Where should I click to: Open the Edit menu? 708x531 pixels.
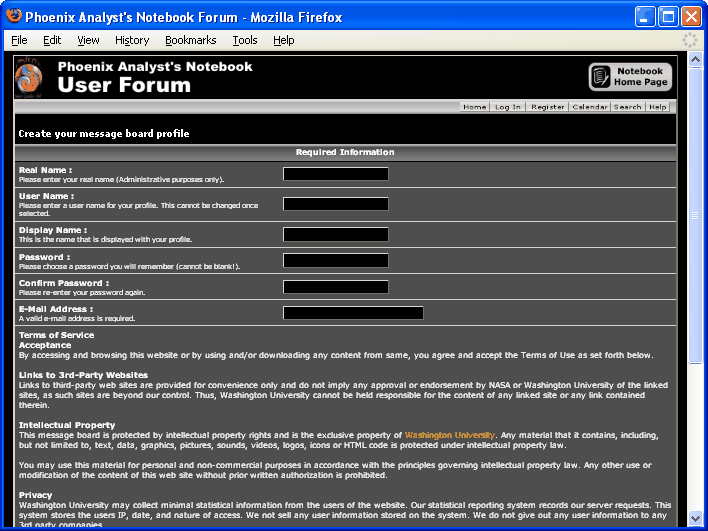click(x=52, y=40)
